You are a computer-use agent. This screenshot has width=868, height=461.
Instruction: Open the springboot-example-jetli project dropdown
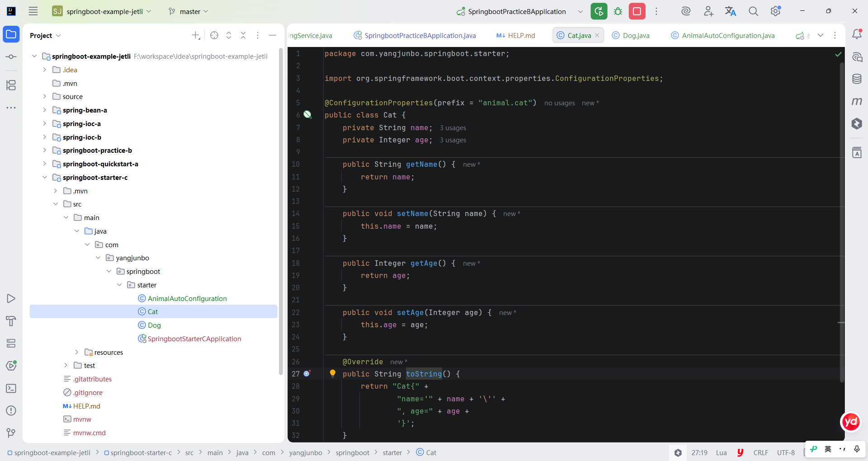[x=102, y=11]
